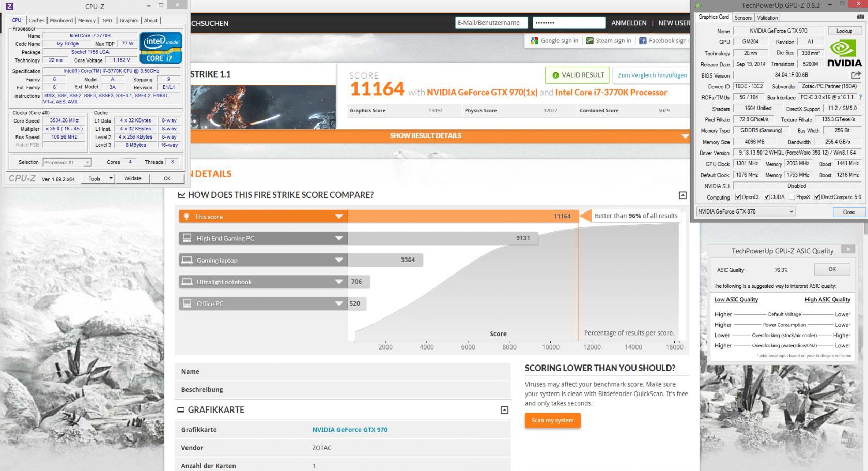Viewport: 868px width, 471px height.
Task: Click the Intel Core i7-3770K Processor link
Action: coord(611,93)
